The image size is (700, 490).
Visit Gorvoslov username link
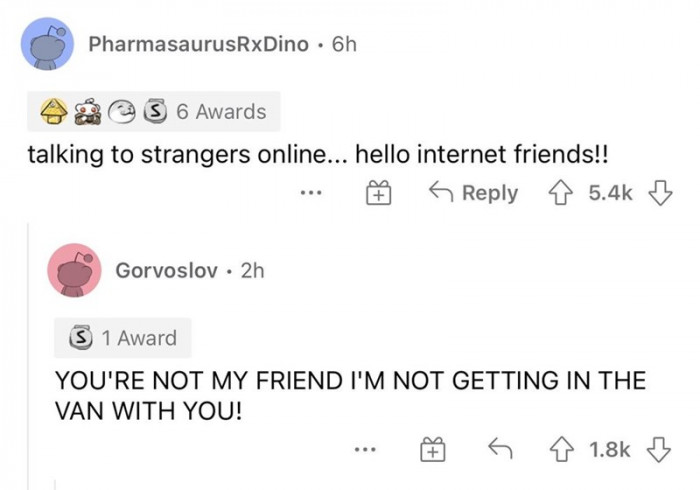(x=166, y=270)
